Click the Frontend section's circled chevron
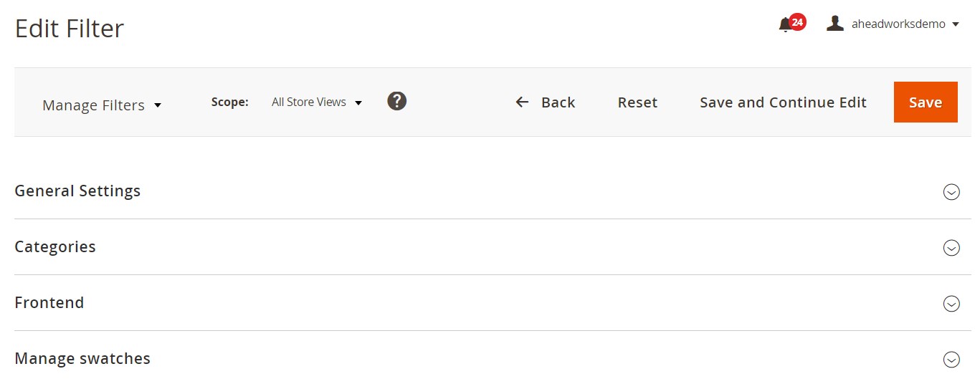 [x=951, y=304]
